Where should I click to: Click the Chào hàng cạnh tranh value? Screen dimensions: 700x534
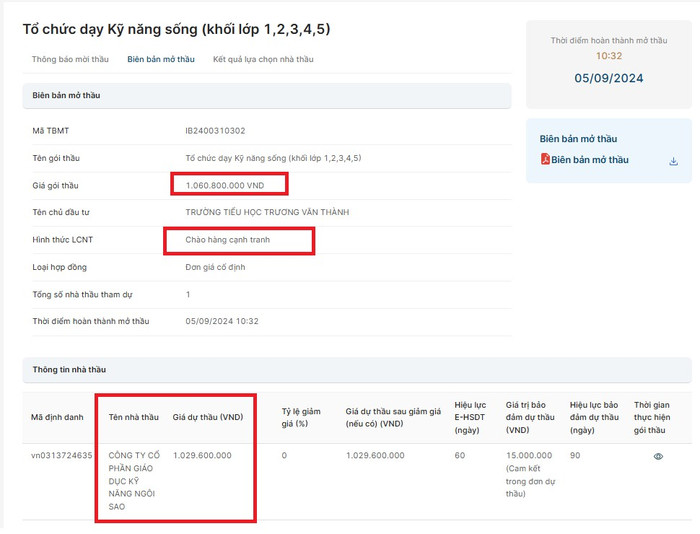point(227,240)
